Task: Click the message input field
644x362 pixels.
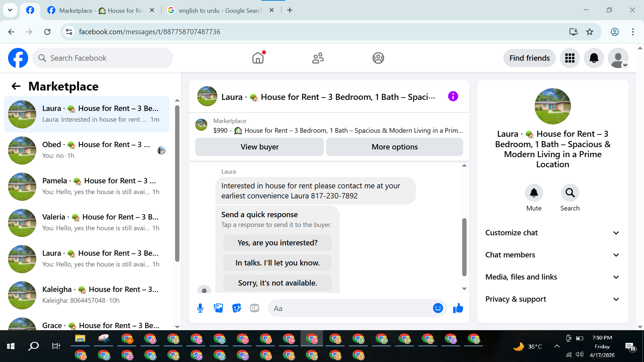Action: (x=351, y=308)
